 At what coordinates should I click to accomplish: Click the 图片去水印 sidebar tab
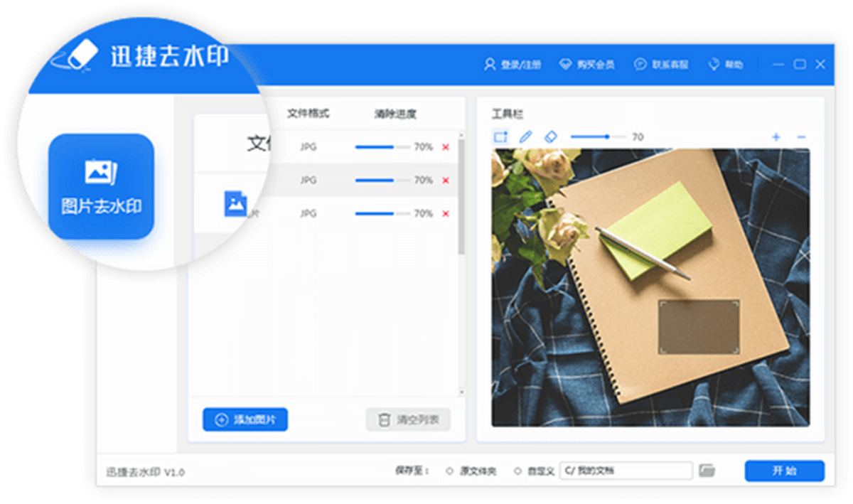point(101,186)
